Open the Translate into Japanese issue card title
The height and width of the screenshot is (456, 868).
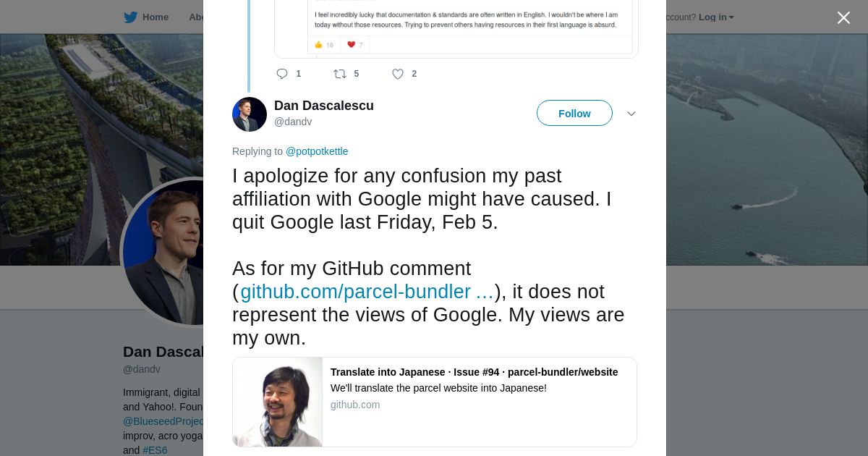pyautogui.click(x=474, y=372)
